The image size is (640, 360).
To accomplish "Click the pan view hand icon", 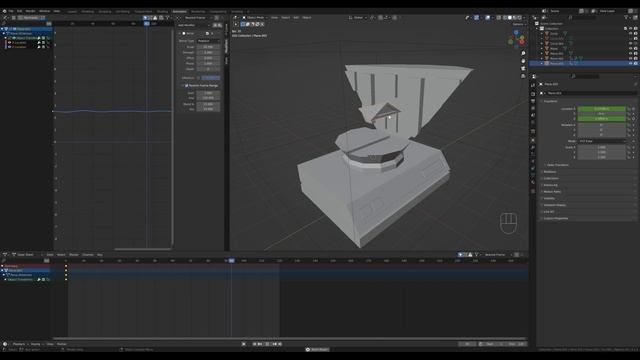I will click(x=523, y=61).
